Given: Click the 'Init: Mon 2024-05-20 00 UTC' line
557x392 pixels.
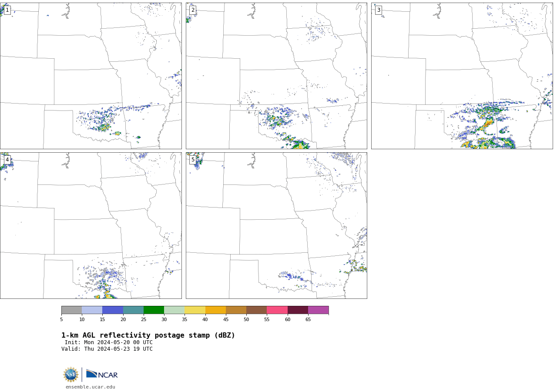Looking at the screenshot, I should 109,342.
